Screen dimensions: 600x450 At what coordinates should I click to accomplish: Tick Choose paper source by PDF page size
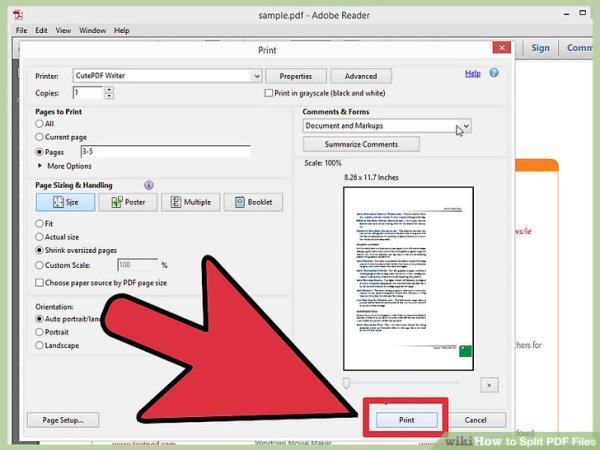[x=39, y=283]
